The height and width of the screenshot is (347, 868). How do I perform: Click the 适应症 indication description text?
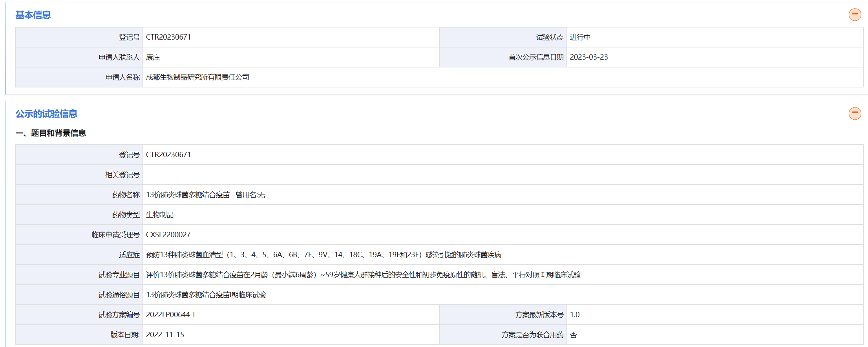323,255
